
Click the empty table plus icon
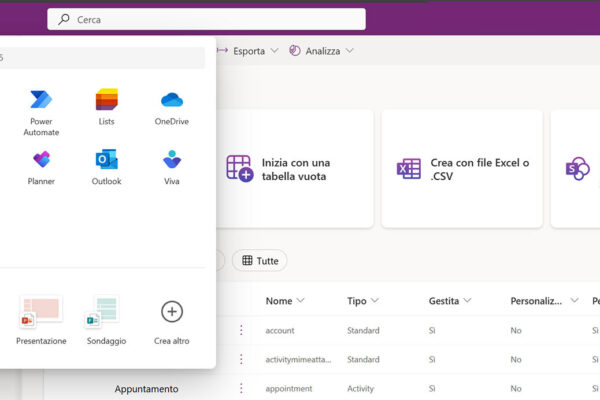click(x=240, y=168)
